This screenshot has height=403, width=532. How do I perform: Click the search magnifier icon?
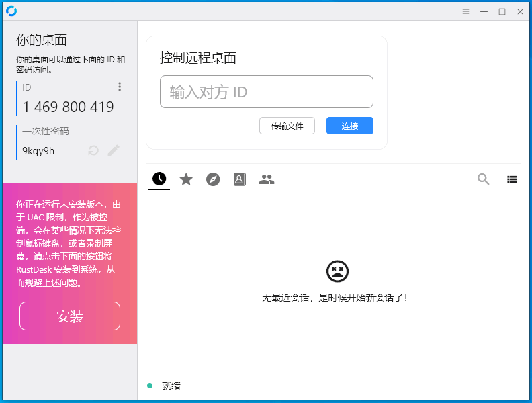coord(483,179)
